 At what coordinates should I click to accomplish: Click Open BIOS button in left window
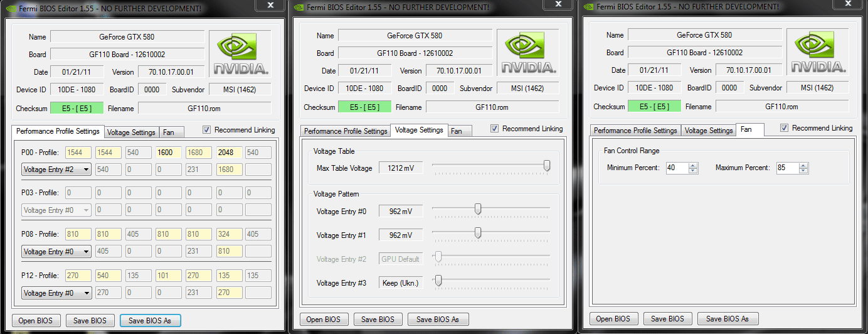click(x=36, y=320)
